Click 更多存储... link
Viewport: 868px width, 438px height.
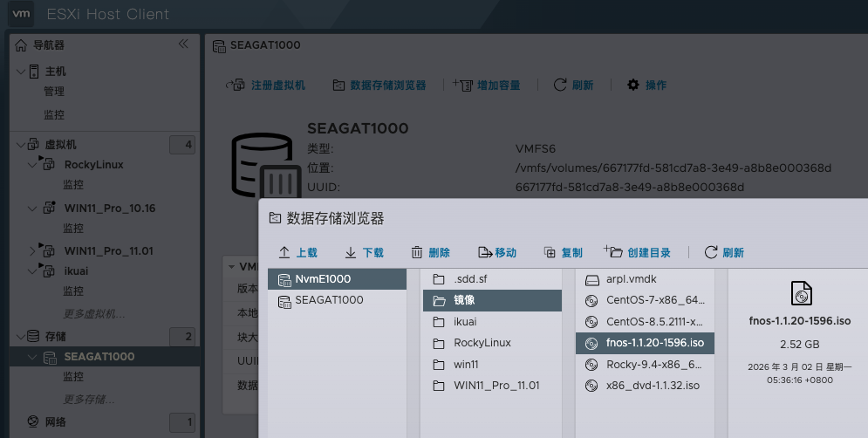[x=88, y=400]
